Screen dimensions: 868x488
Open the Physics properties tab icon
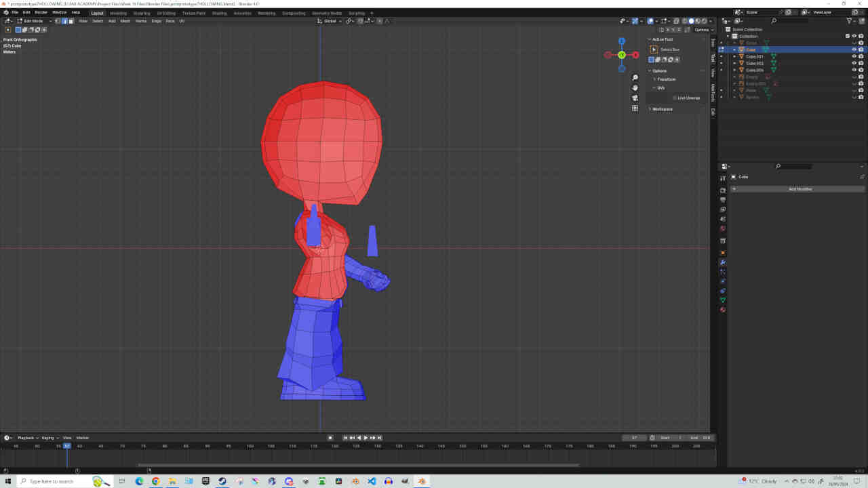(x=723, y=281)
